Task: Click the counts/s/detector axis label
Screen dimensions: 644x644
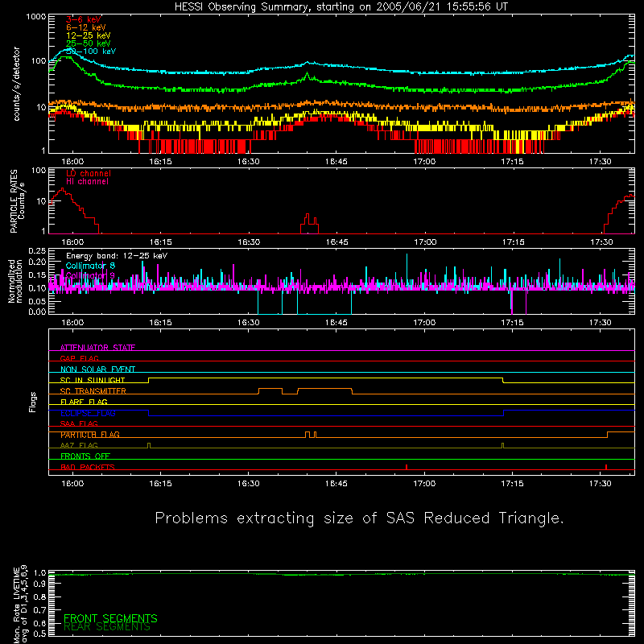Action: point(17,84)
